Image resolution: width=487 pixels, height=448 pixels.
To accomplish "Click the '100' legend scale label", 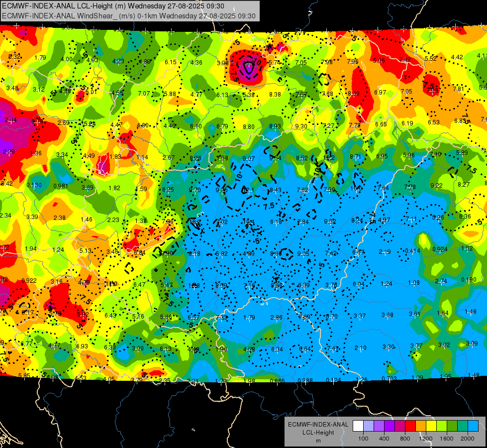I will click(363, 439).
